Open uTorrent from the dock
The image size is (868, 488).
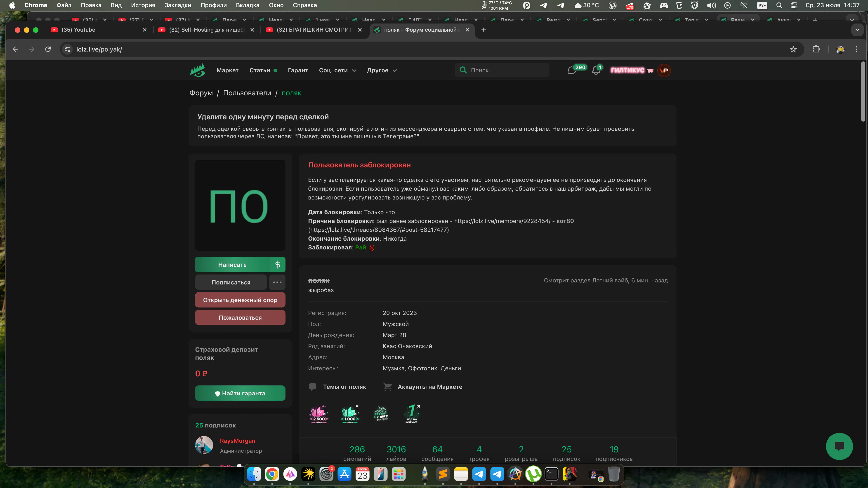533,474
